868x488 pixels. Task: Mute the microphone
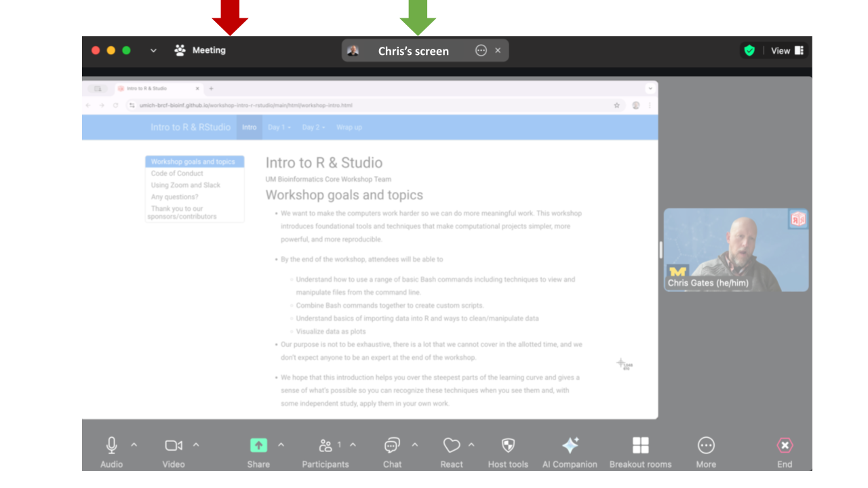pos(111,445)
